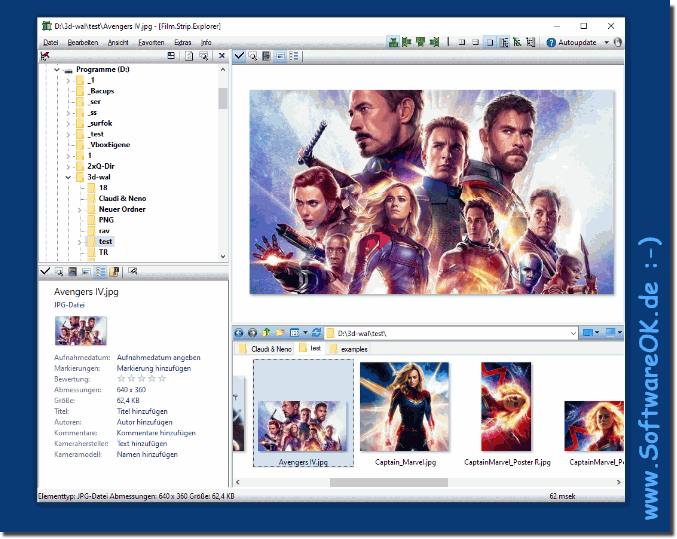The image size is (677, 539).
Task: Click Kommentare hinzufügen link
Action: click(x=156, y=433)
